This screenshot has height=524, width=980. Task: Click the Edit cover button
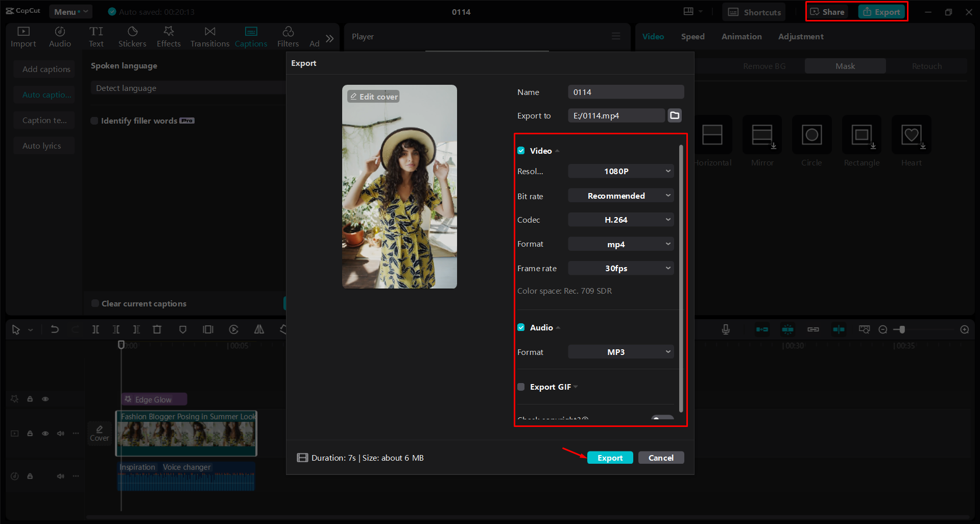[373, 96]
